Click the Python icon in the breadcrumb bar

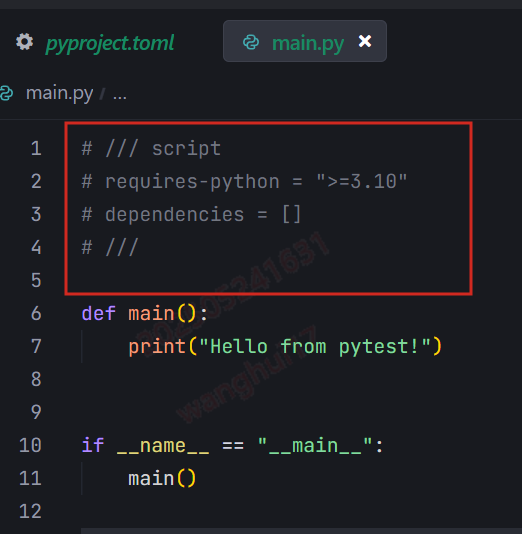[x=6, y=93]
